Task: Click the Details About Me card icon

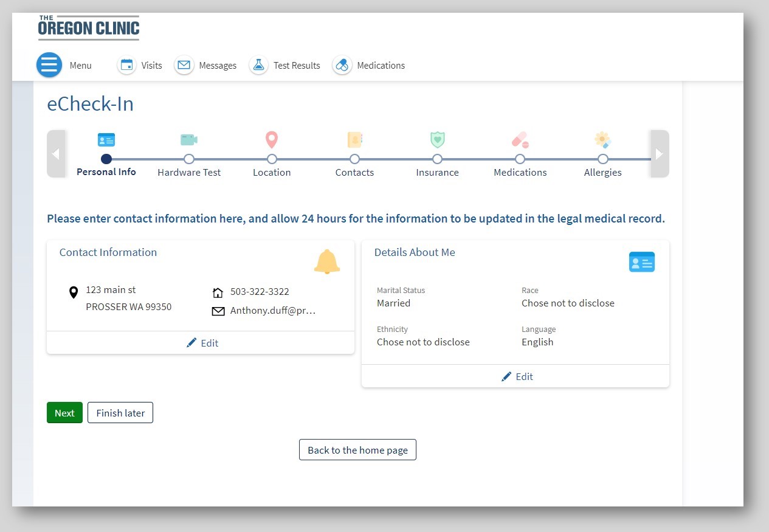Action: [642, 261]
